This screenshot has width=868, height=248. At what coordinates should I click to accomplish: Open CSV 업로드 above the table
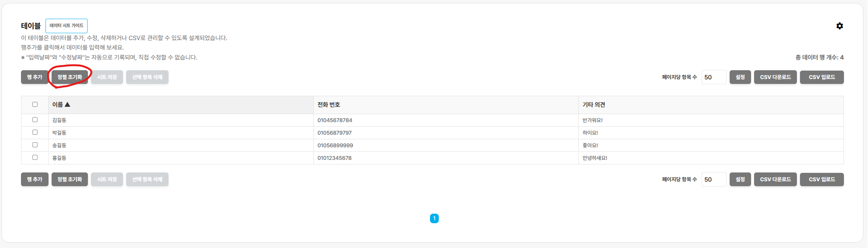(x=822, y=77)
